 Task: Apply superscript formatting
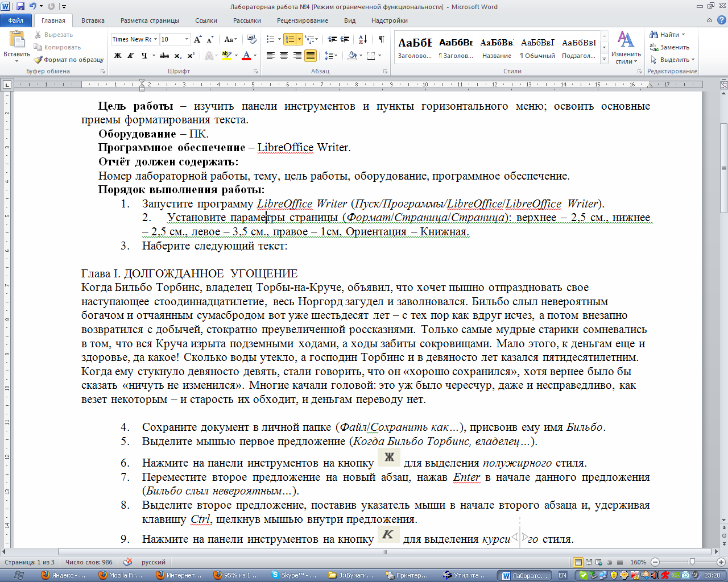[x=191, y=56]
